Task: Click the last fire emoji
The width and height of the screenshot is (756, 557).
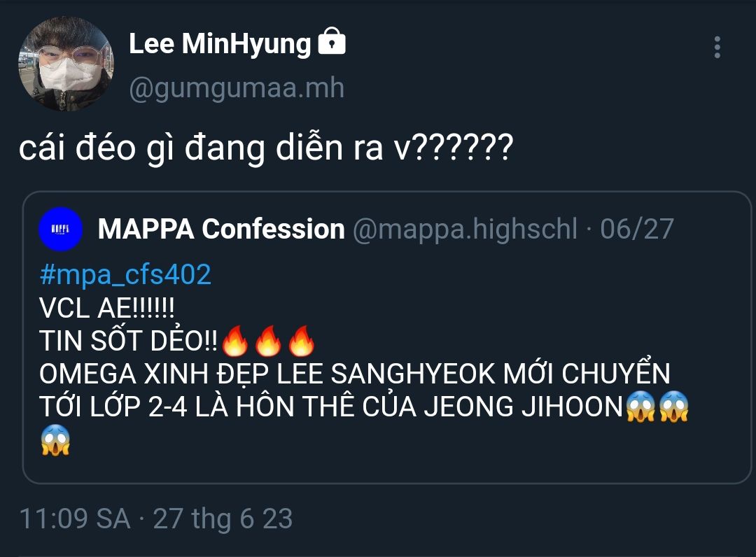Action: [x=301, y=341]
